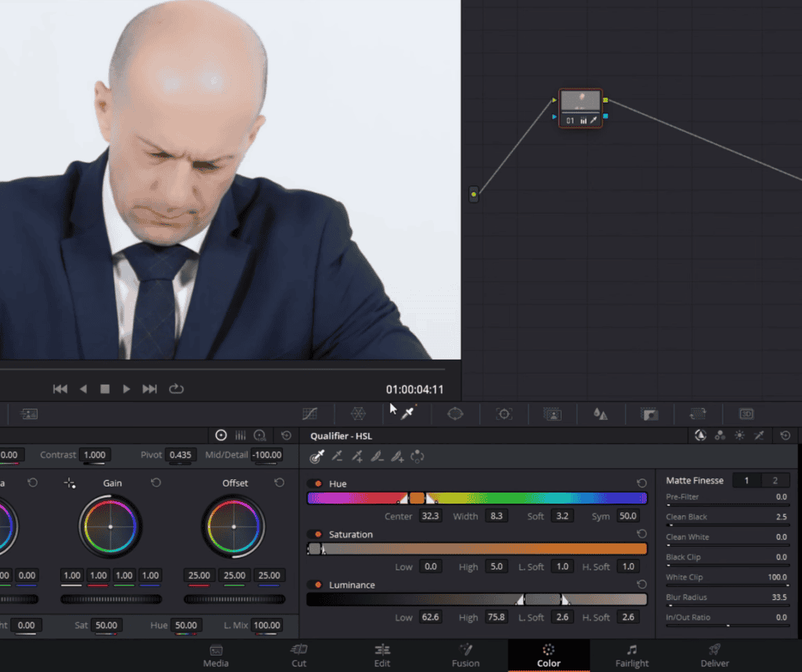
Task: Select the feather add tool
Action: [397, 456]
